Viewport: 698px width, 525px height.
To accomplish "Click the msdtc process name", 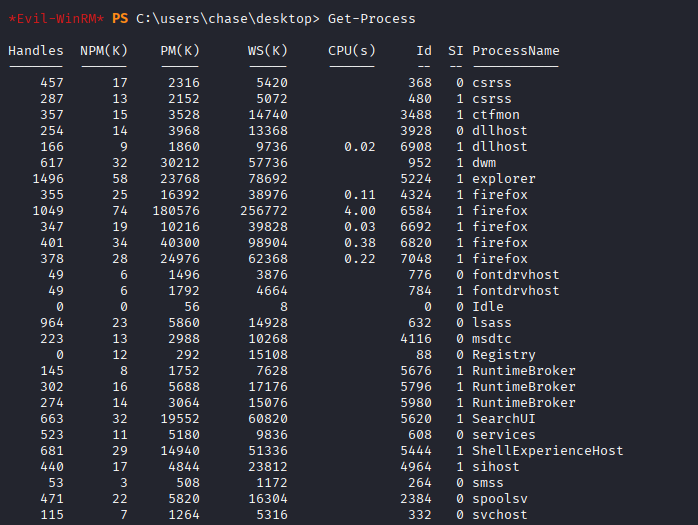I will tap(492, 339).
